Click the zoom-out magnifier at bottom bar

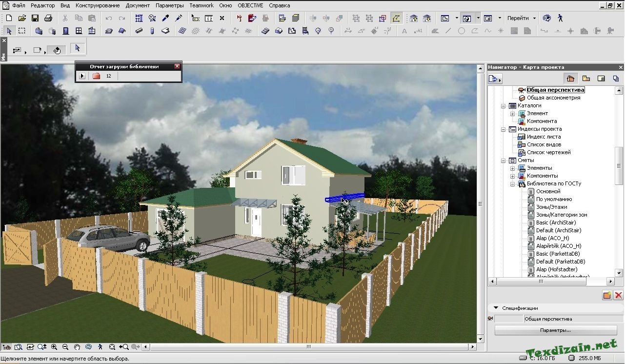click(x=65, y=347)
